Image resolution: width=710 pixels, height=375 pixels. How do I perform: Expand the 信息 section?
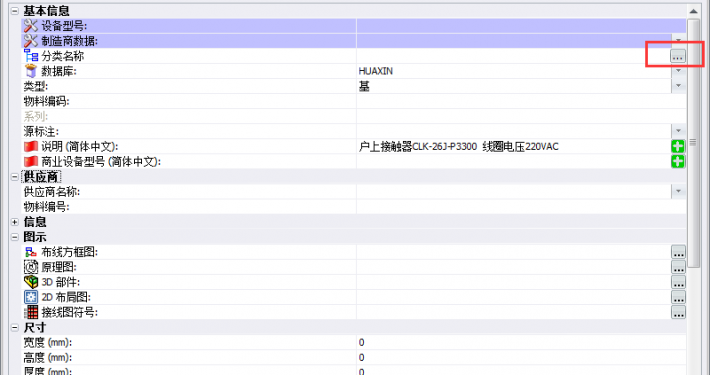(15, 222)
